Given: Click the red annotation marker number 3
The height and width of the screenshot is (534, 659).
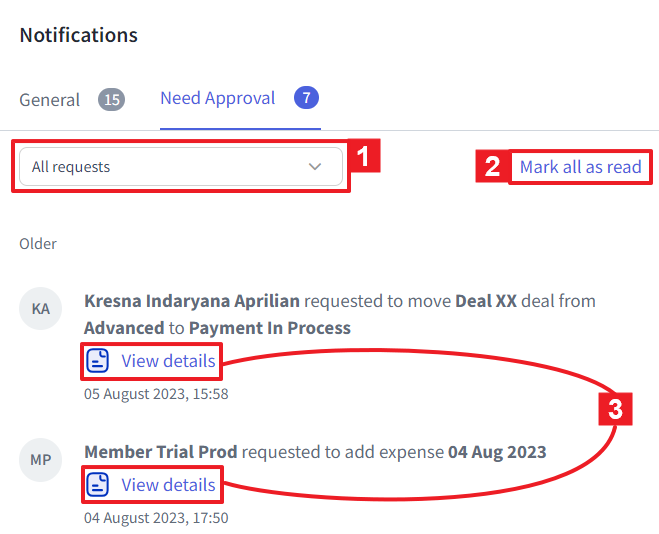Looking at the screenshot, I should point(615,409).
